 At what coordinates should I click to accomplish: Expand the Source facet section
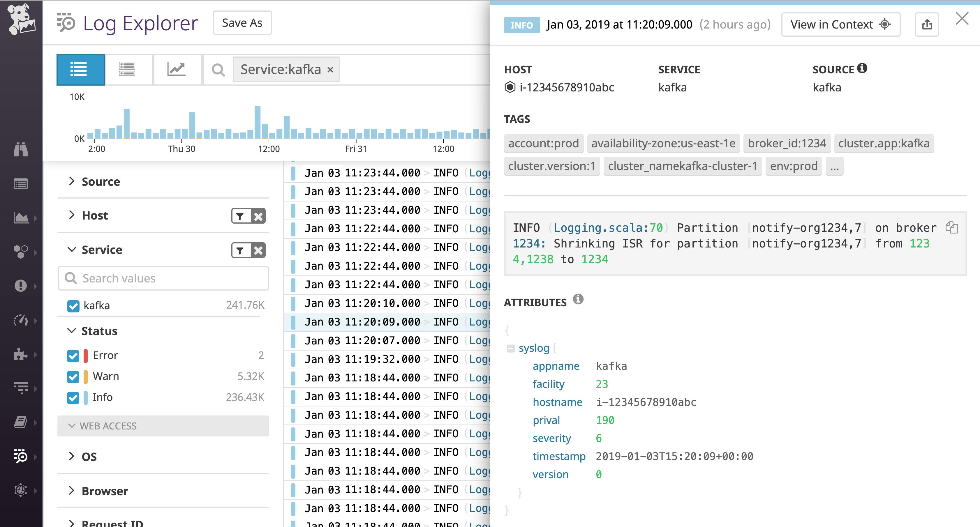tap(72, 181)
